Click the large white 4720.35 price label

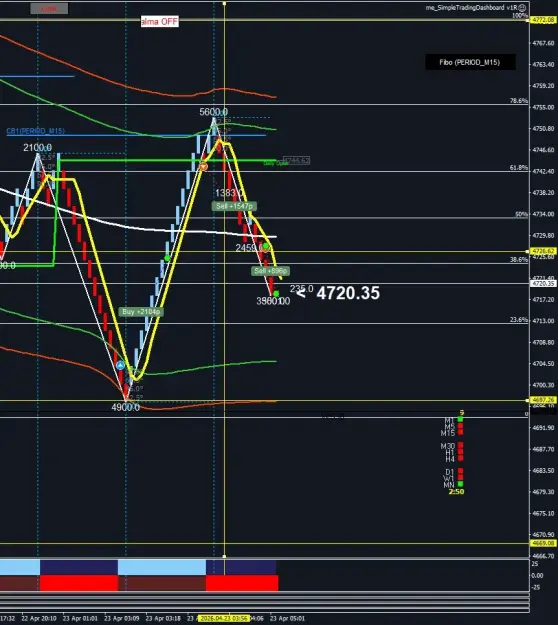click(x=348, y=293)
